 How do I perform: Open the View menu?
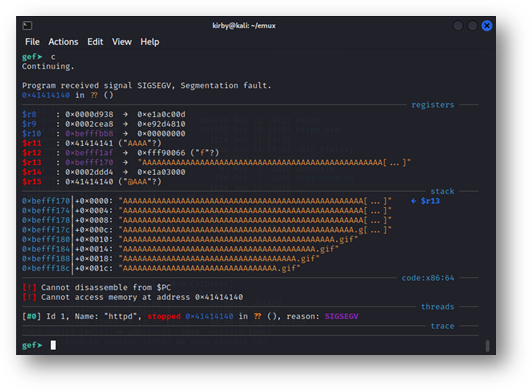122,42
